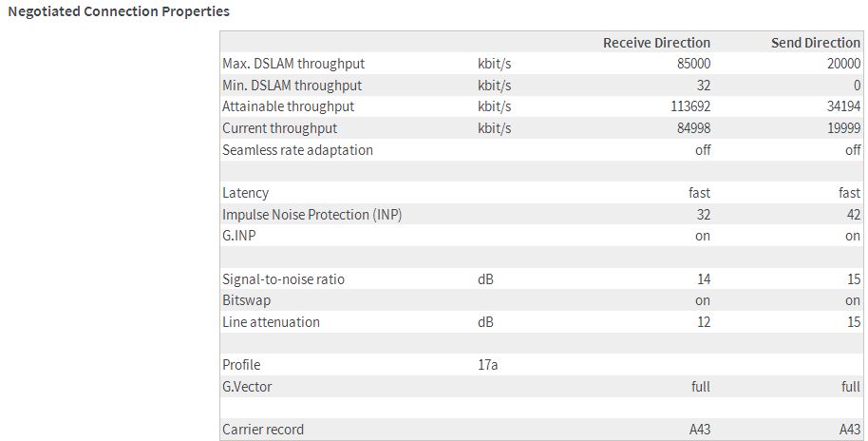This screenshot has width=868, height=441.
Task: Click the Carrier record label
Action: point(263,430)
